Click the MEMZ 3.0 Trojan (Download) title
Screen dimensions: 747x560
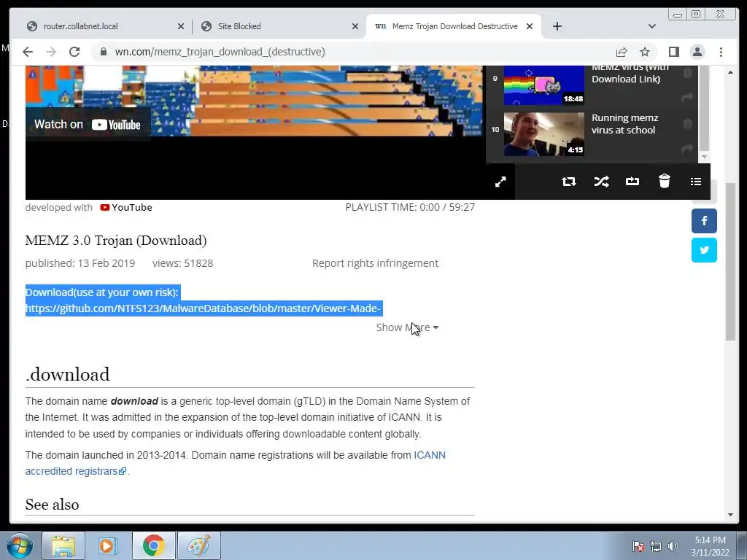click(x=116, y=241)
